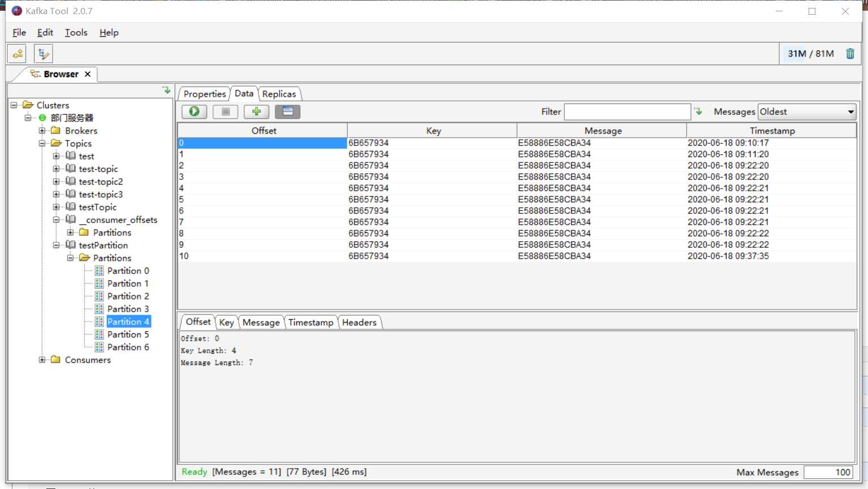Click the Max Messages input field

pos(828,472)
